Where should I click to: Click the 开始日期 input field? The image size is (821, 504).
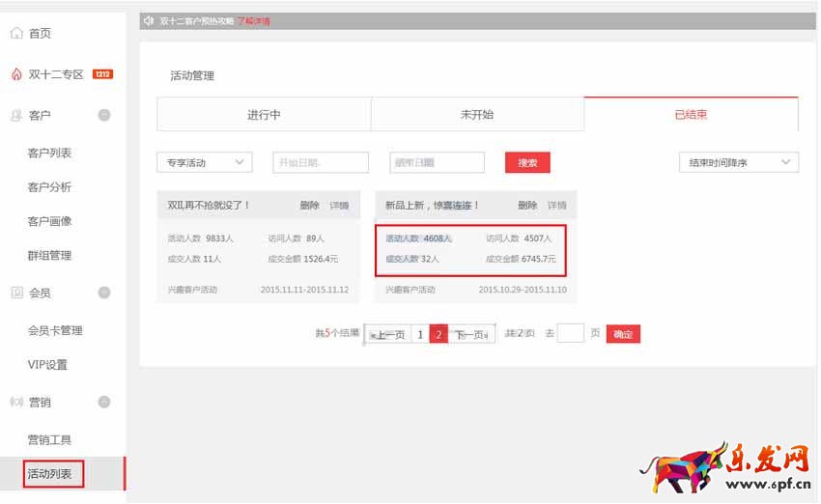321,163
